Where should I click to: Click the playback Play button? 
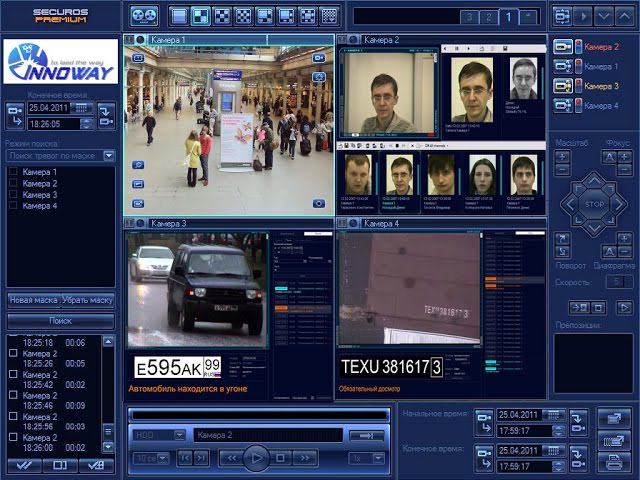coord(256,458)
